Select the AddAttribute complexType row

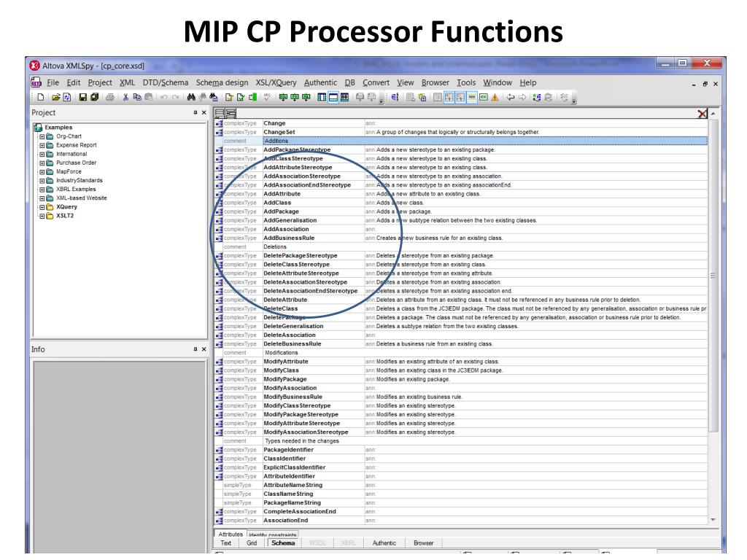click(461, 194)
